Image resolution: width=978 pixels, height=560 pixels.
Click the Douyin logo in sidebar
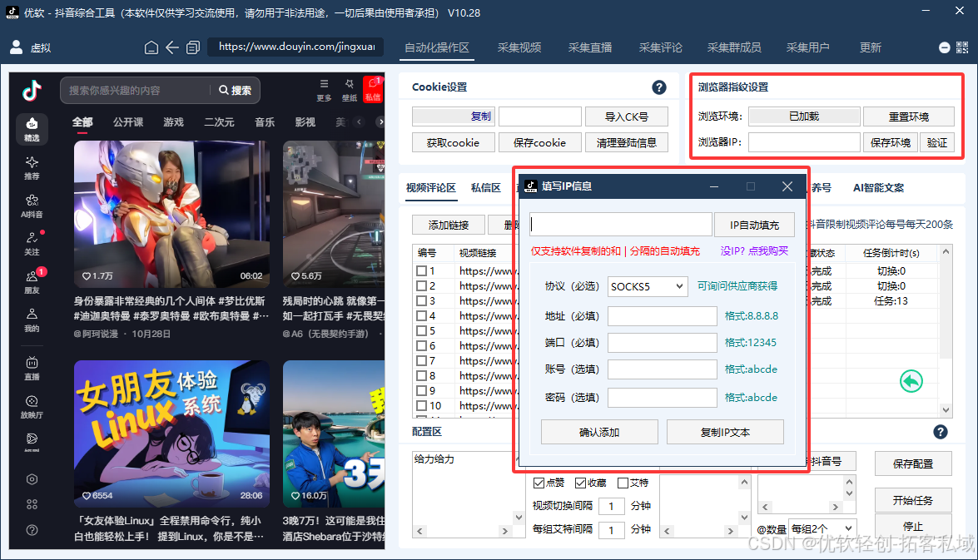[x=32, y=91]
